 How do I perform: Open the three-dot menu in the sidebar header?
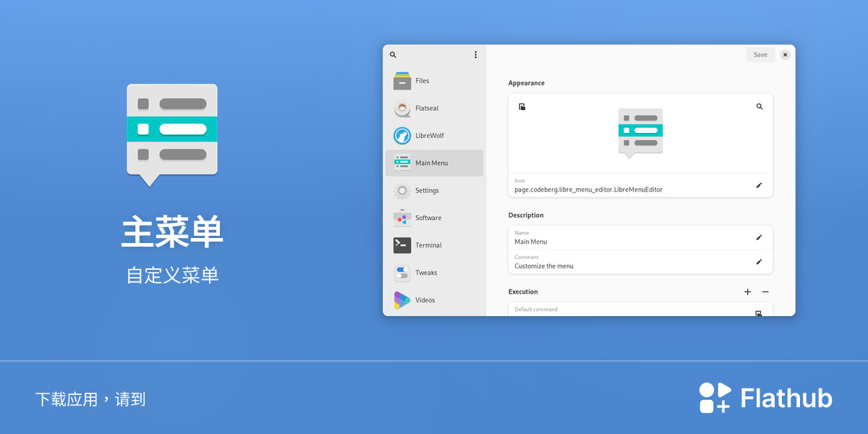tap(475, 55)
